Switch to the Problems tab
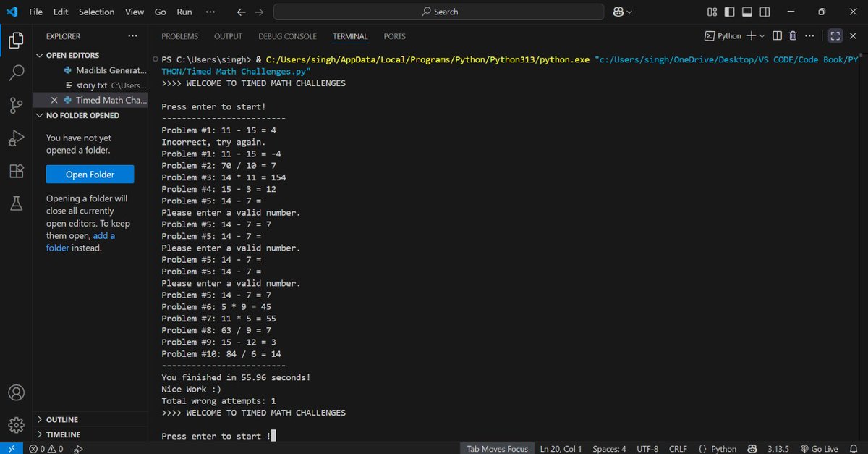The height and width of the screenshot is (454, 868). (179, 36)
